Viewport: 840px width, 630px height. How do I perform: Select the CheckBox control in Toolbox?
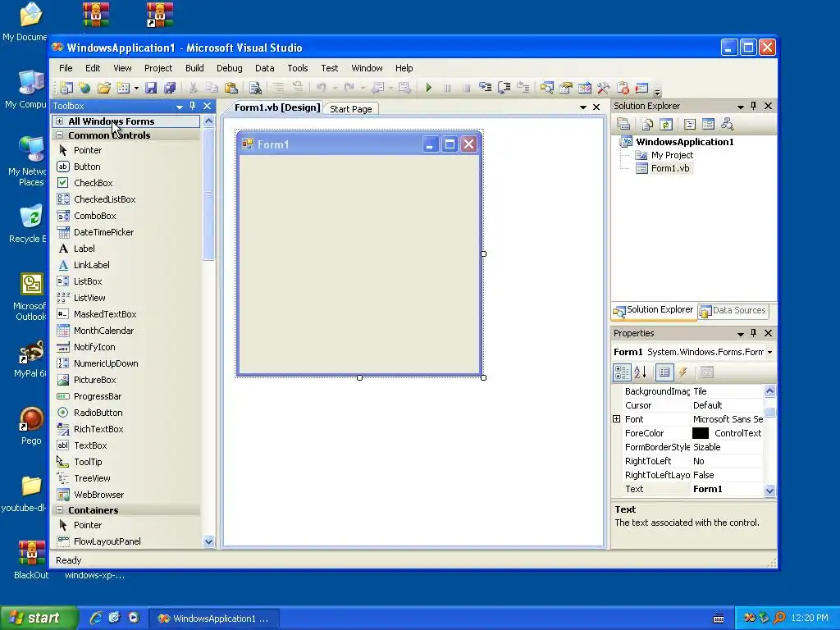pos(94,183)
